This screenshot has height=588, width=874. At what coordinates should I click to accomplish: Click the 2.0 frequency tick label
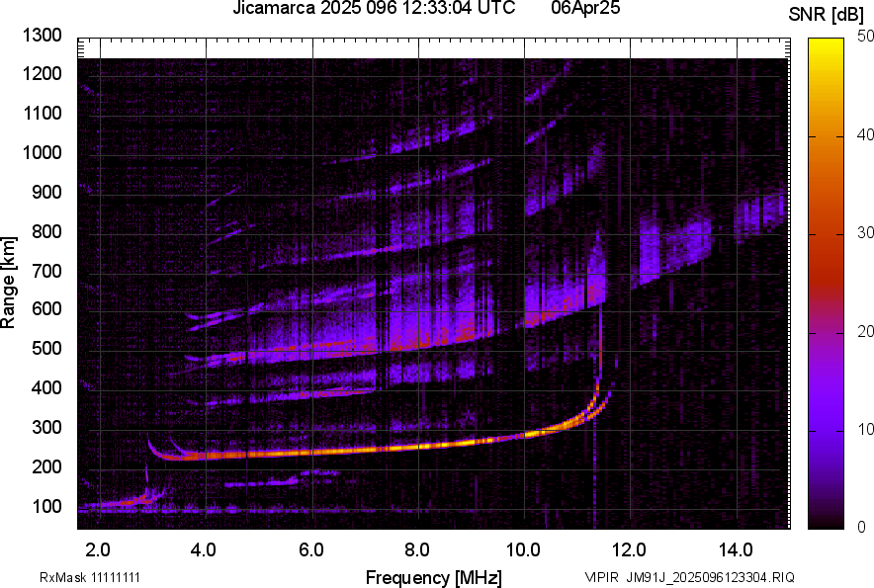pyautogui.click(x=98, y=550)
